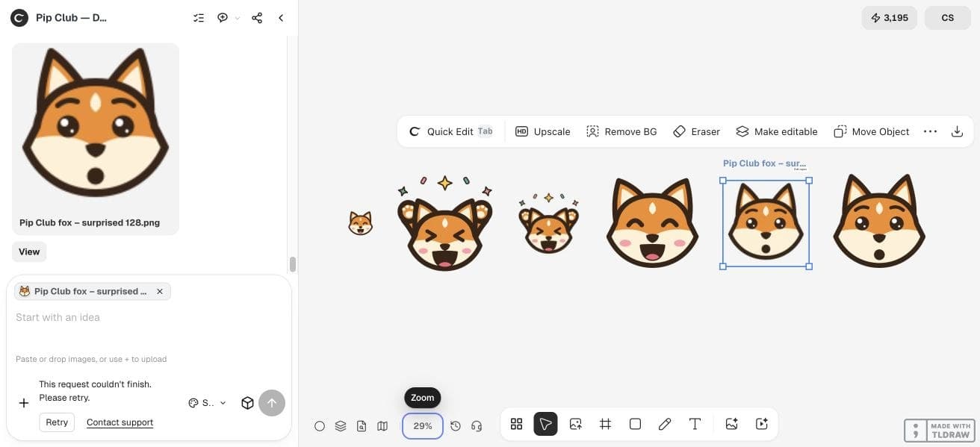This screenshot has height=447, width=980.
Task: Click the page search icon
Action: [x=362, y=426]
